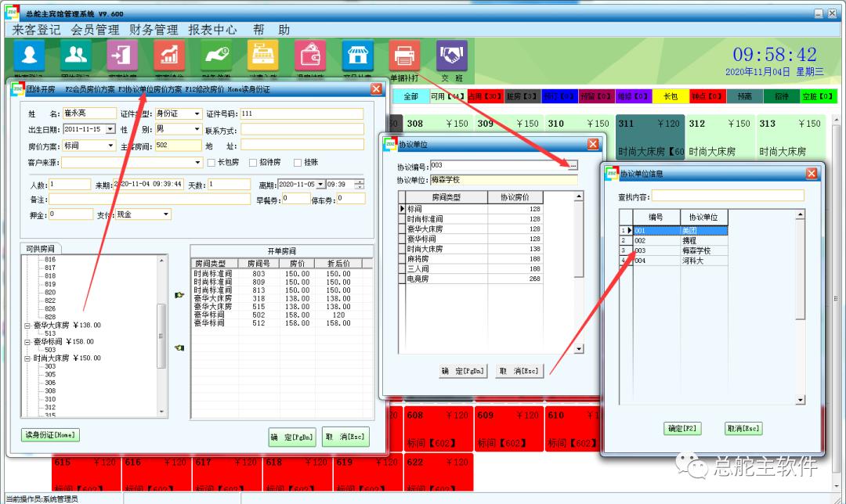This screenshot has width=846, height=504.
Task: Open the 证件类型 dropdown
Action: 197,114
